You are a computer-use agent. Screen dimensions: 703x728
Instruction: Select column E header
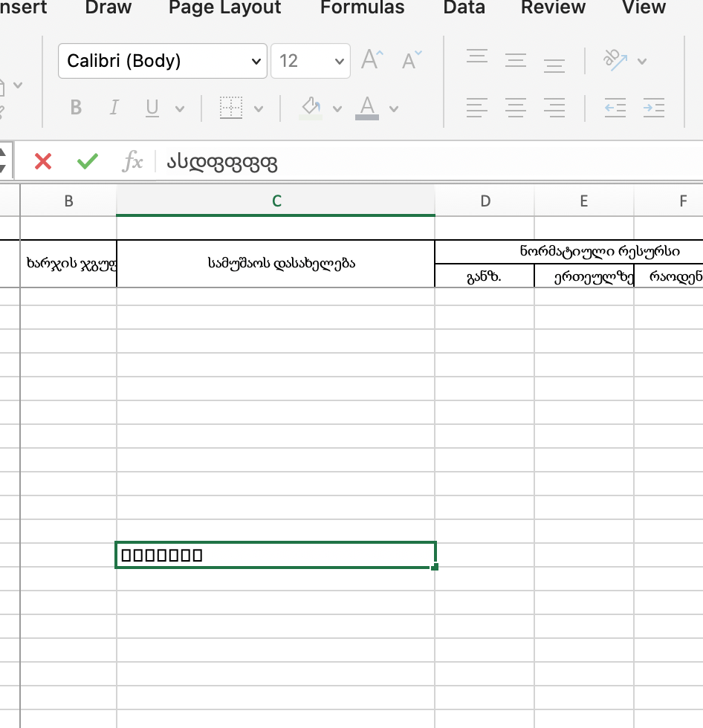coord(583,201)
